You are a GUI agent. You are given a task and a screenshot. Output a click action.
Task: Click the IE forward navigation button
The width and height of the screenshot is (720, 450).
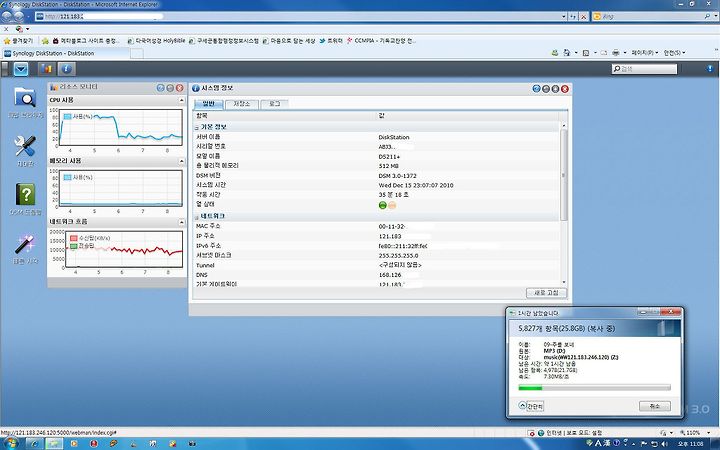(18, 16)
